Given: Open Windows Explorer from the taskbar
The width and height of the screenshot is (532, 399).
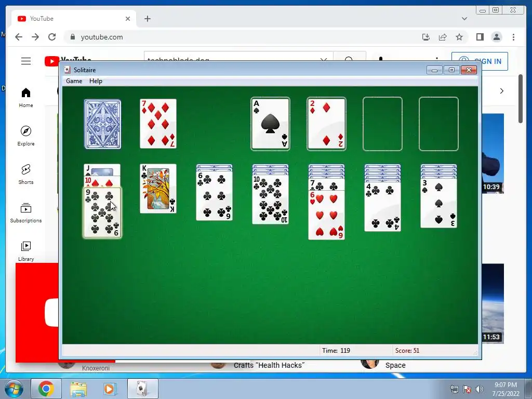Looking at the screenshot, I should pyautogui.click(x=78, y=389).
